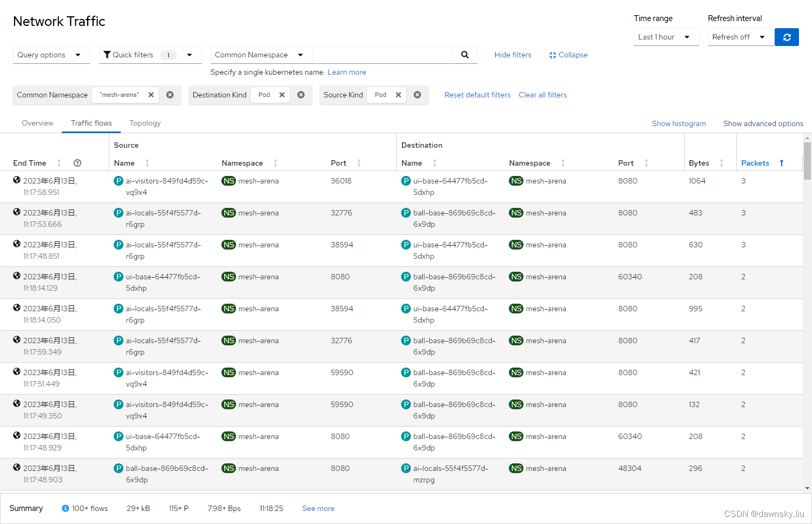Screen dimensions: 812x524
Task: Click Show histogram
Action: click(x=679, y=123)
